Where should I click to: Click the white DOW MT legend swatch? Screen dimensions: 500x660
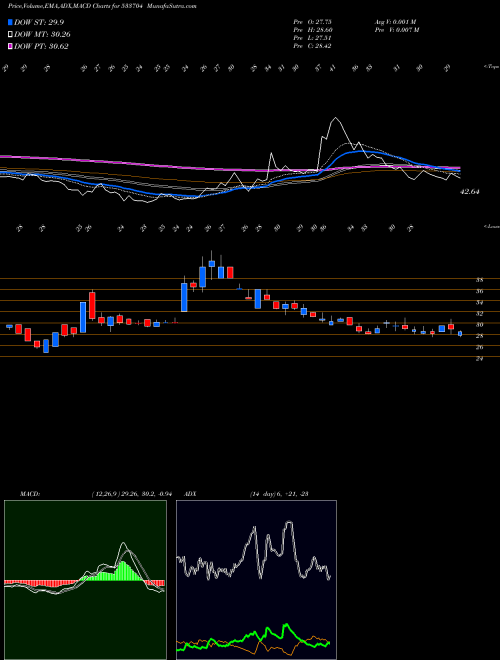[10, 35]
